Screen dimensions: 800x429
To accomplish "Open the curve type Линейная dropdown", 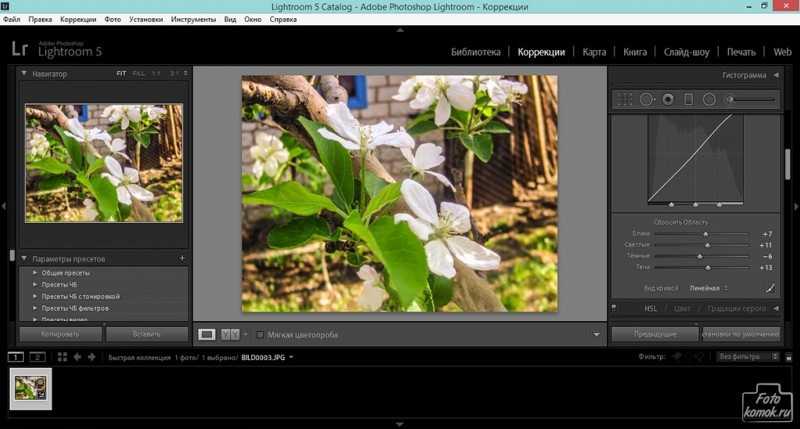I will (709, 288).
